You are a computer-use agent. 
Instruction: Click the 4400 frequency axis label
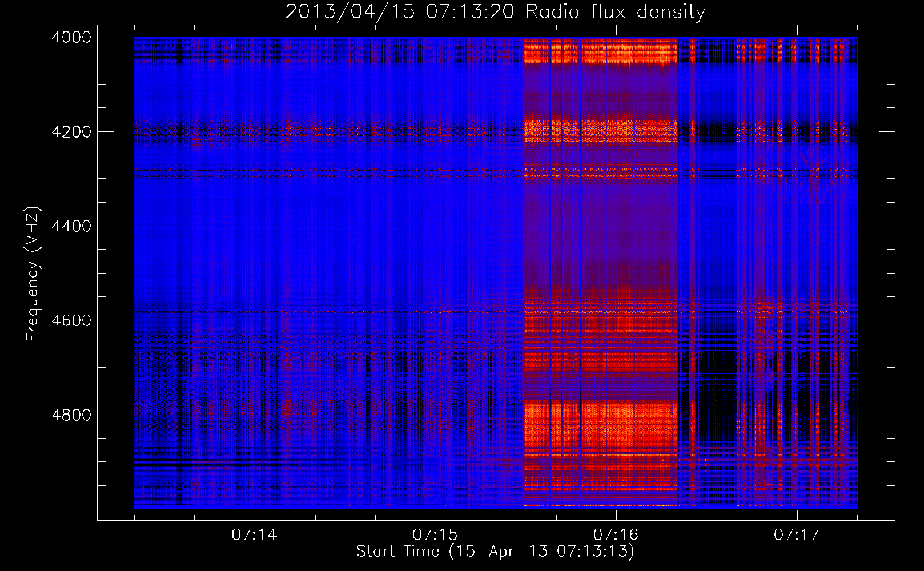coord(71,226)
